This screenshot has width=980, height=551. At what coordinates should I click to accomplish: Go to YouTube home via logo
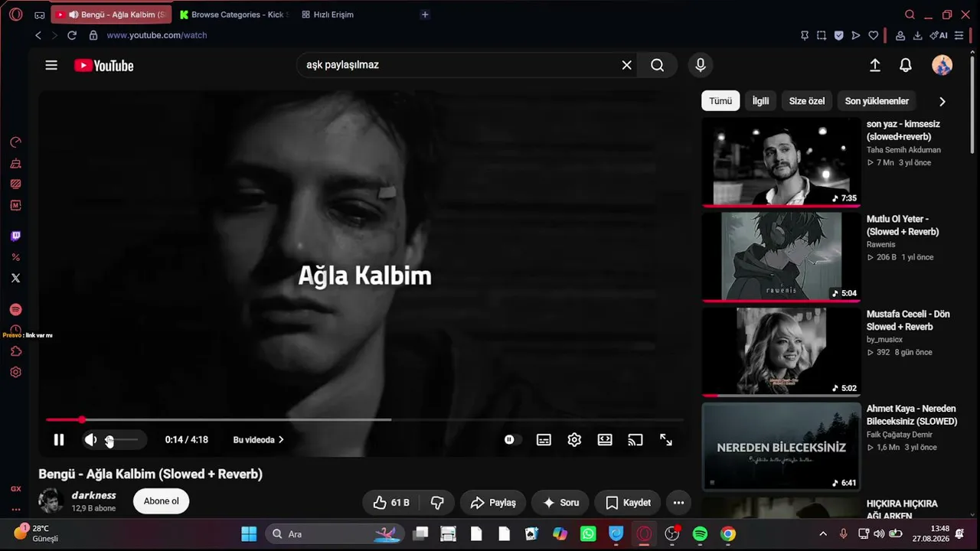click(x=104, y=66)
